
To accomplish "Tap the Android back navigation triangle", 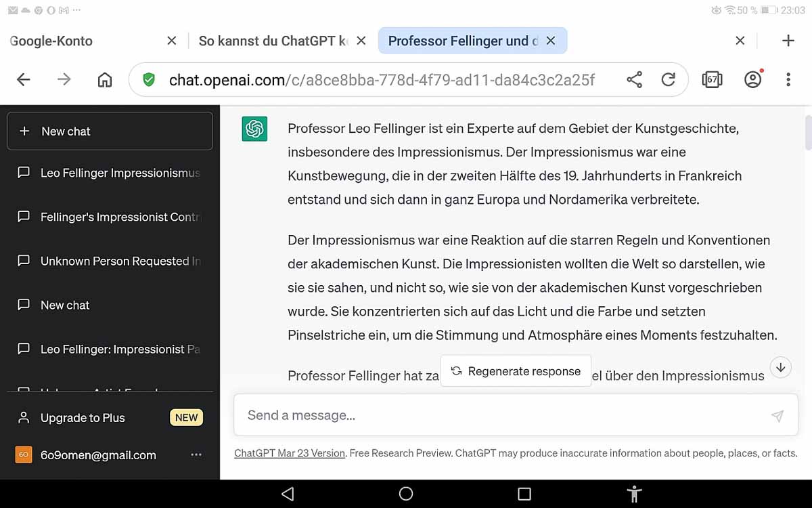I will [288, 494].
